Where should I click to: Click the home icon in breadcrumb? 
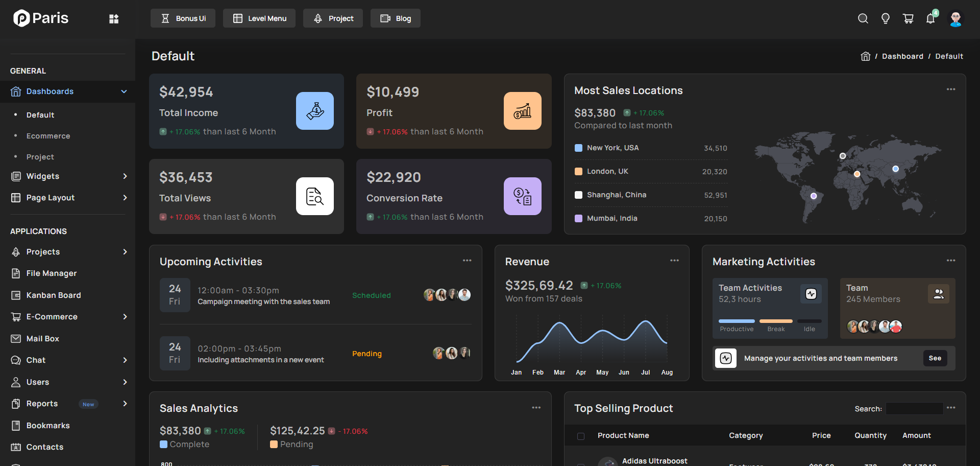(865, 56)
